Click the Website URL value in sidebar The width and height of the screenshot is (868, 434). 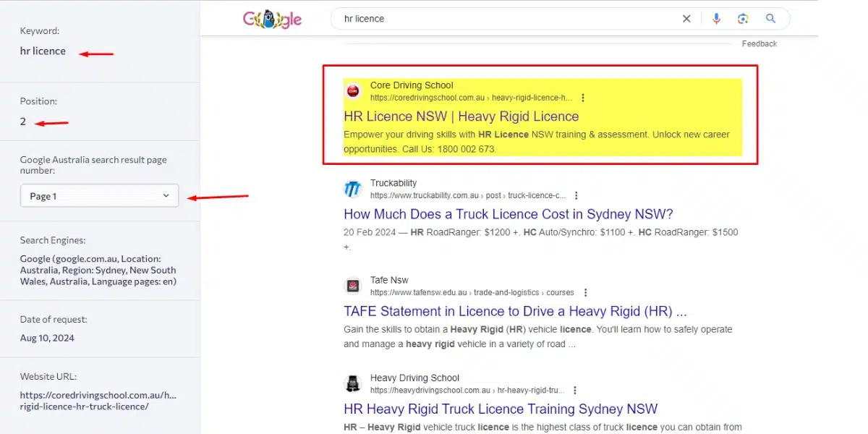[x=98, y=401]
